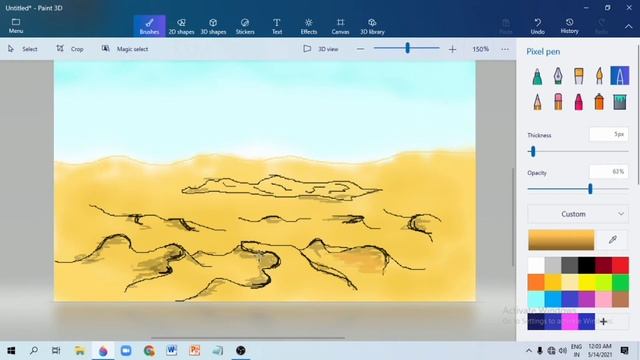Open the 3D library tab
This screenshot has height=360, width=640.
click(x=372, y=26)
